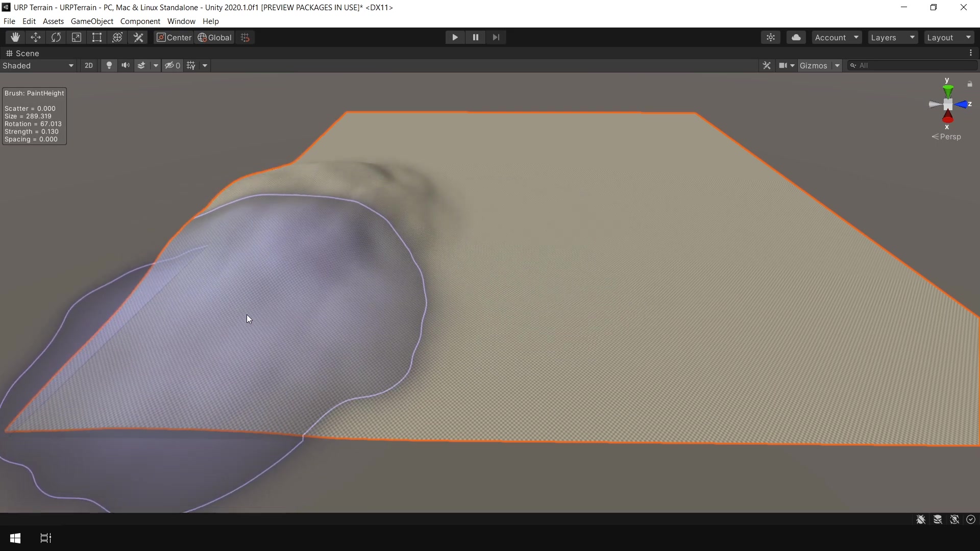Click the Global handle rotation button
This screenshot has width=980, height=551.
coord(214,37)
